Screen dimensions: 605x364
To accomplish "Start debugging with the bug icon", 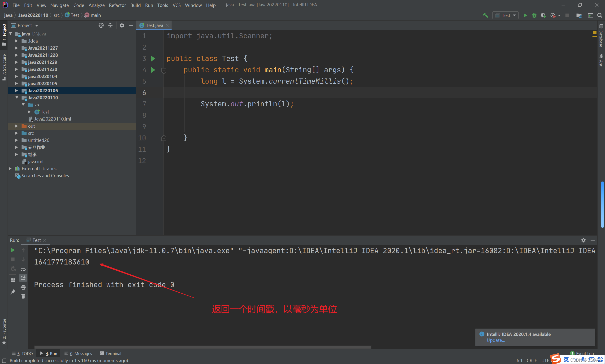I will [534, 15].
